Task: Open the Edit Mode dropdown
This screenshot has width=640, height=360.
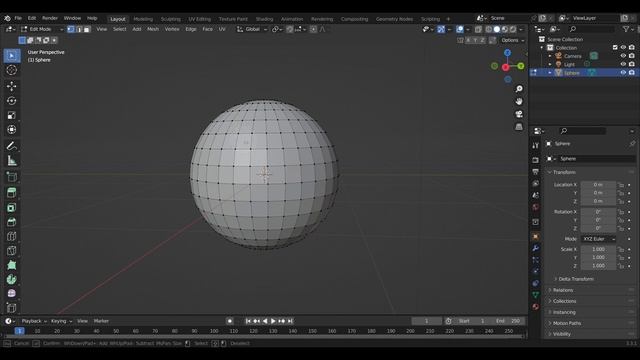Action: 42,29
